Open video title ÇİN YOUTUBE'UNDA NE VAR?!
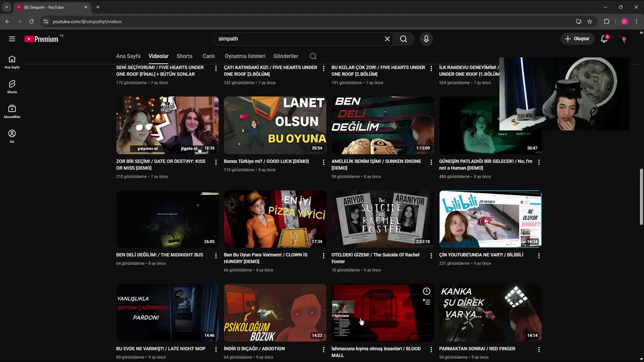This screenshot has height=362, width=644. point(481,255)
